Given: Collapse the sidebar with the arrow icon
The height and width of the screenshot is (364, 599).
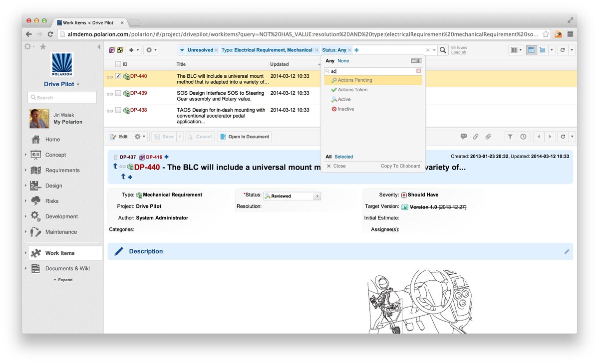Looking at the screenshot, I should pos(98,47).
